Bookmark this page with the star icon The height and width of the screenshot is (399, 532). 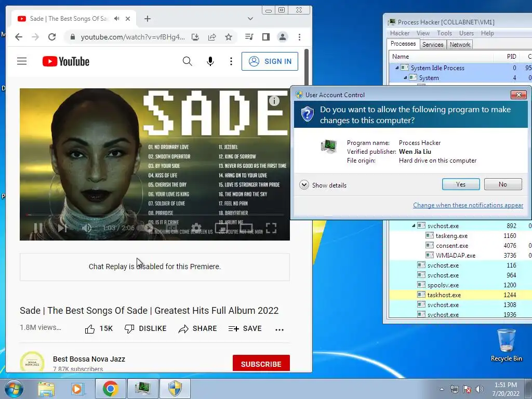(229, 37)
